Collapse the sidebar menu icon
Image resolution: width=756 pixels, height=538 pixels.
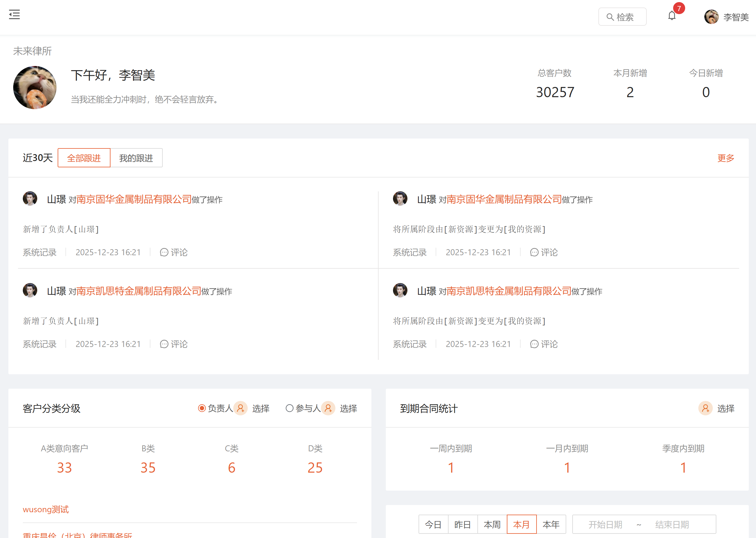click(x=14, y=15)
